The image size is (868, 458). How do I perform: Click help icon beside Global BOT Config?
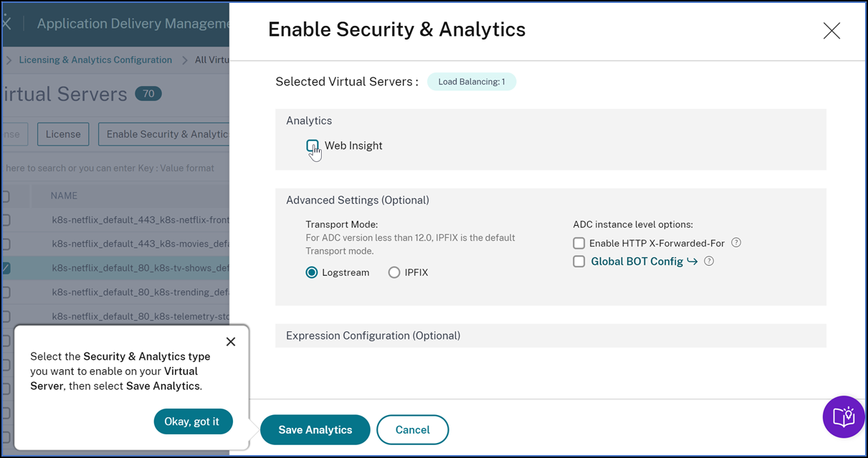tap(709, 262)
